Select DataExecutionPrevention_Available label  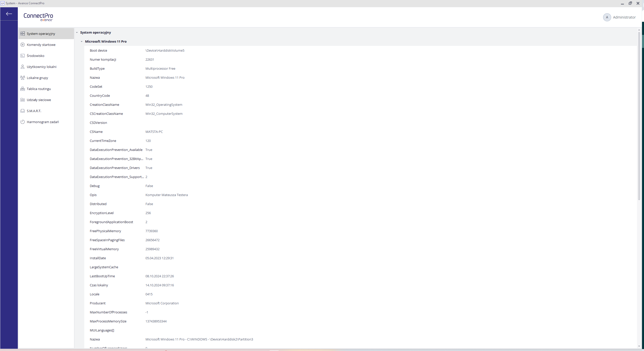pos(116,150)
